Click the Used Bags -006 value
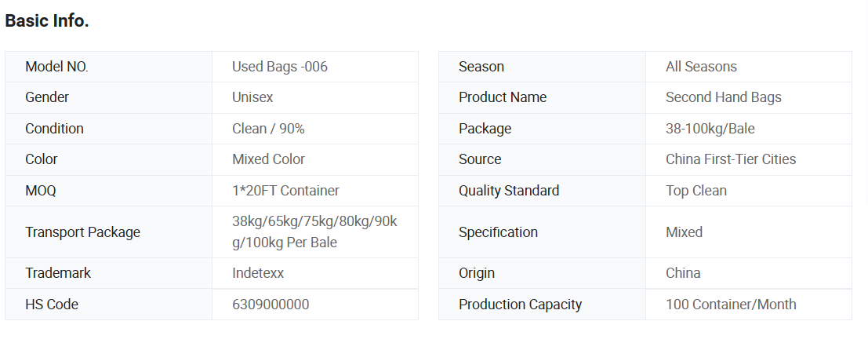The width and height of the screenshot is (868, 343). tap(280, 67)
